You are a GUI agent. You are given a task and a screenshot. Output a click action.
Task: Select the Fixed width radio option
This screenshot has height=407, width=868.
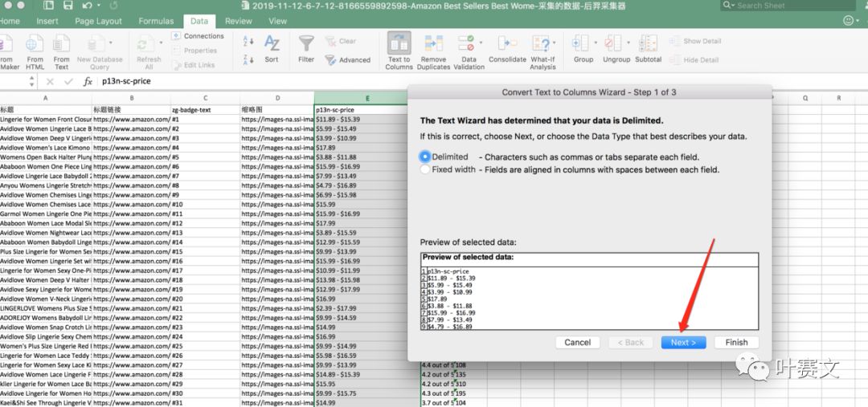pyautogui.click(x=424, y=169)
